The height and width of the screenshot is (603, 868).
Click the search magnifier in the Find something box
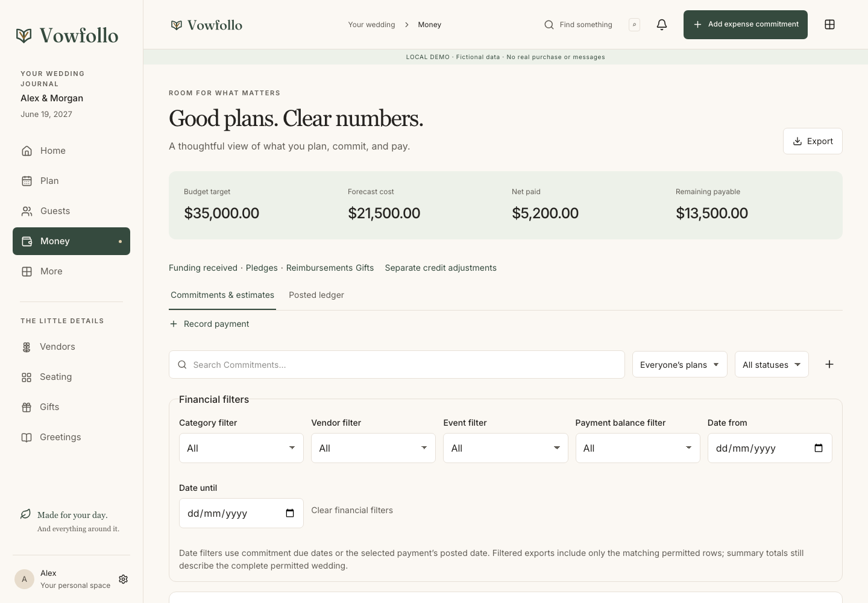[549, 25]
